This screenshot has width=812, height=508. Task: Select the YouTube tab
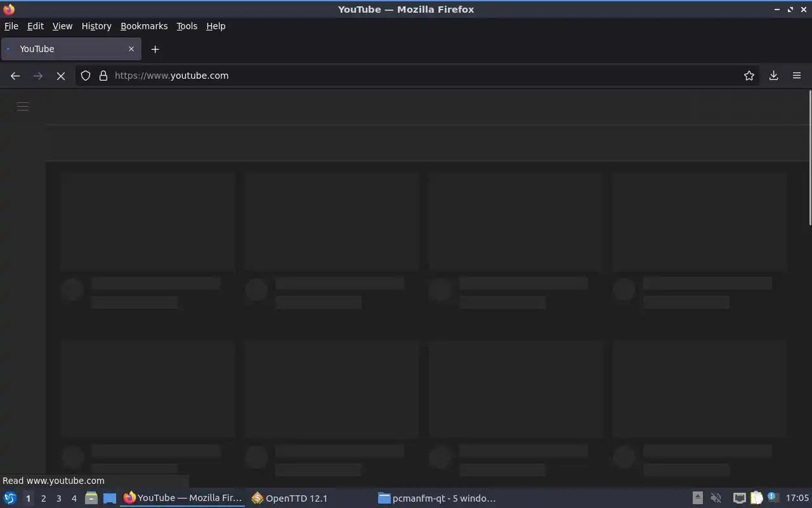click(71, 49)
